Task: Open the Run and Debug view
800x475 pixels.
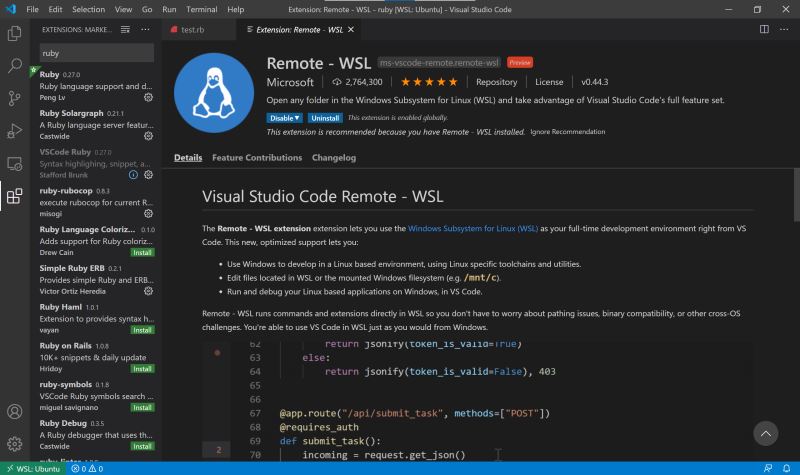Action: (15, 131)
